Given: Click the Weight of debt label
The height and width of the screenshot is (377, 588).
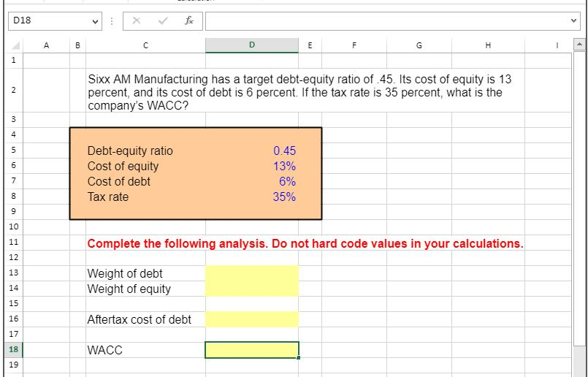Looking at the screenshot, I should [125, 274].
